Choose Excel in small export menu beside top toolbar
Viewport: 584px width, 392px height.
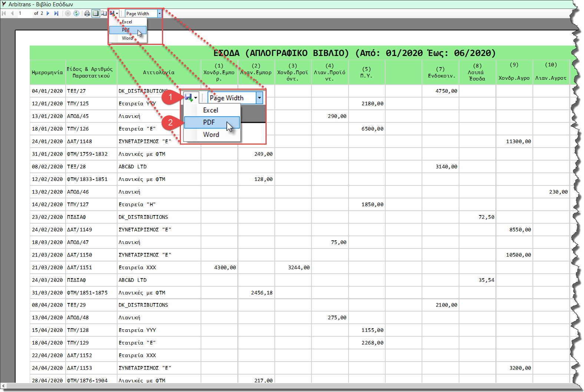pyautogui.click(x=127, y=22)
